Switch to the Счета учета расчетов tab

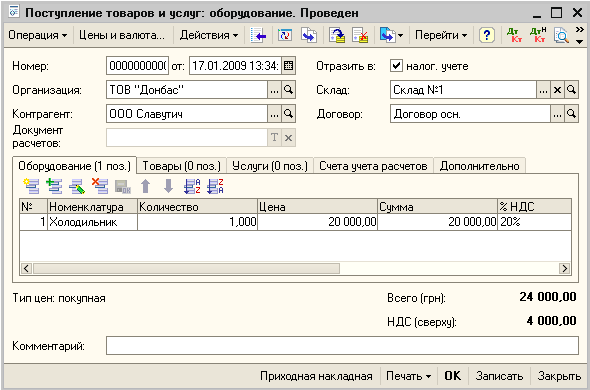(x=373, y=166)
